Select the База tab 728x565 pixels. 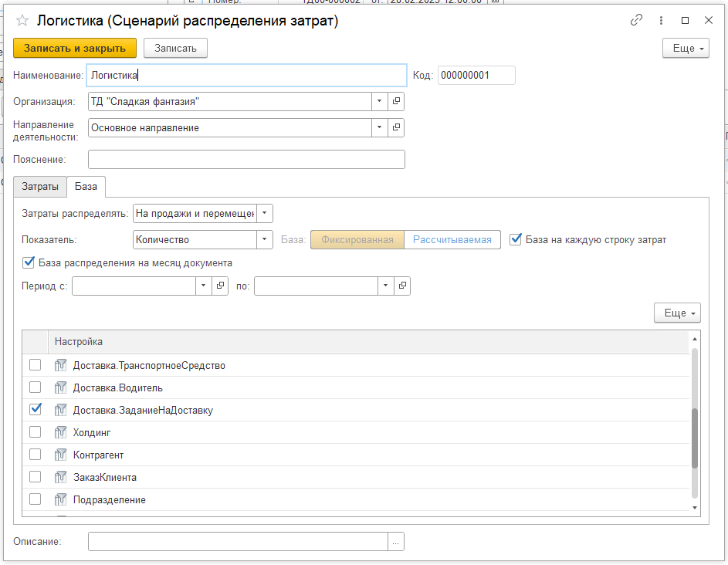(x=86, y=187)
